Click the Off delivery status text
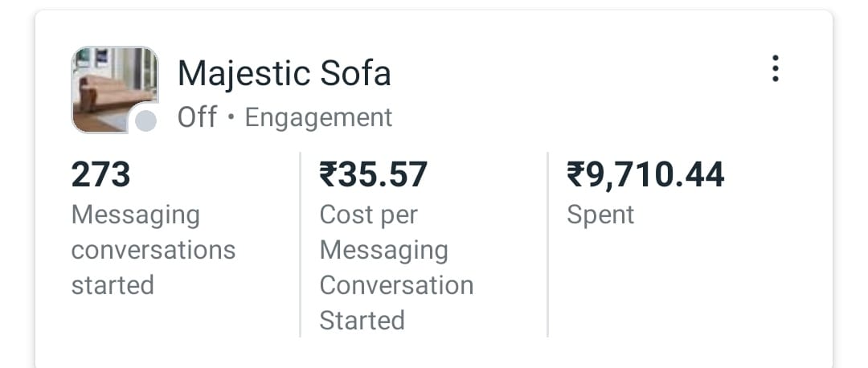The image size is (868, 368). [x=197, y=117]
